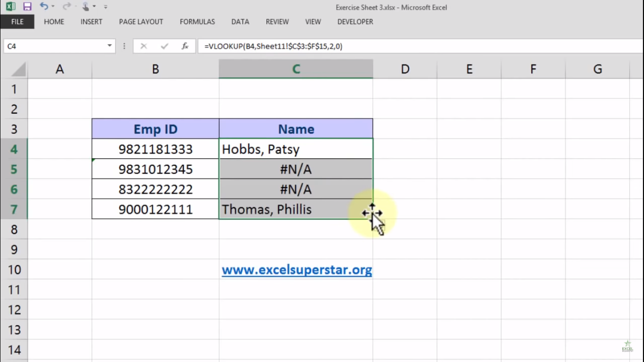Toggle Touch/Mouse mode icon
Viewport: 644px width, 362px height.
[85, 7]
